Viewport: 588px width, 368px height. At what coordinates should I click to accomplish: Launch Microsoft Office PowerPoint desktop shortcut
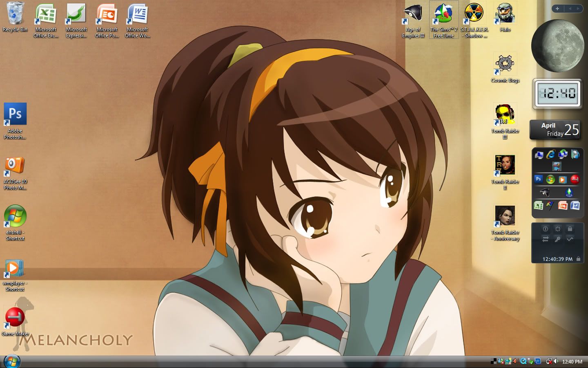[x=107, y=20]
